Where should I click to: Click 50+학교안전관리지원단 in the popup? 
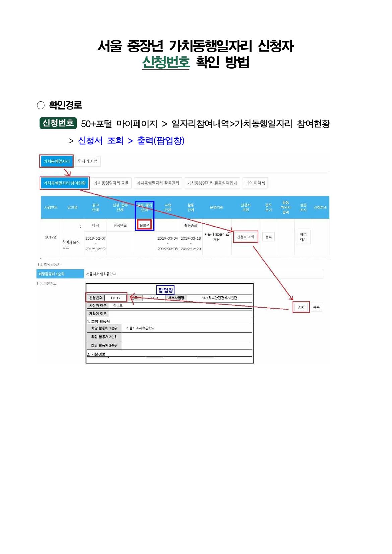click(219, 298)
